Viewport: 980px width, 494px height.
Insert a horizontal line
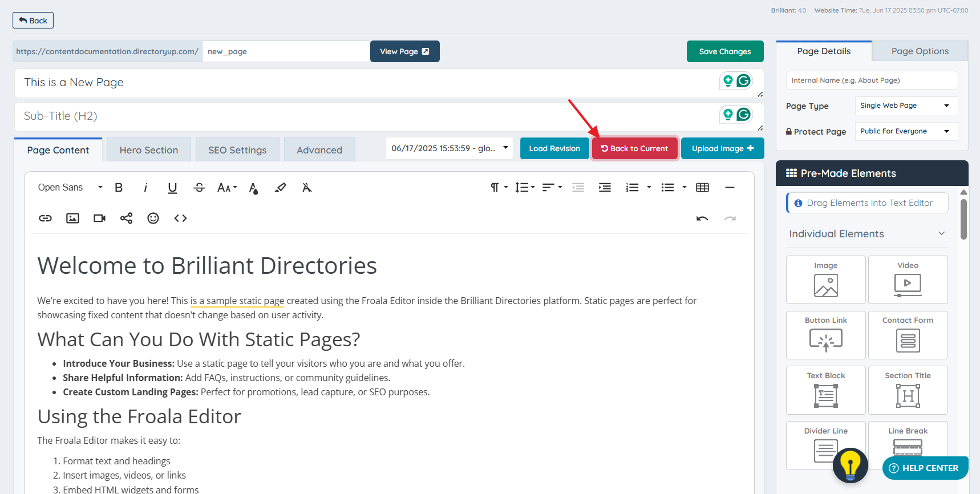(730, 188)
